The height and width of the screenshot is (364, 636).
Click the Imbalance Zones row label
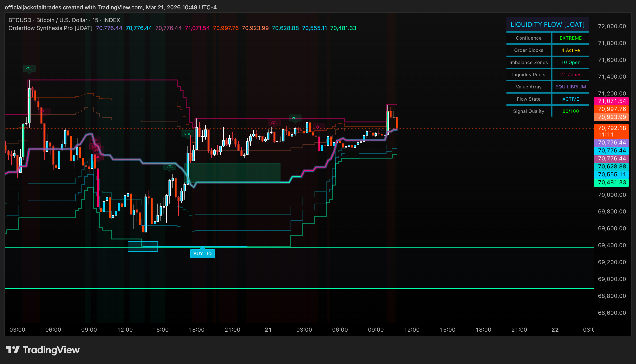(x=529, y=62)
